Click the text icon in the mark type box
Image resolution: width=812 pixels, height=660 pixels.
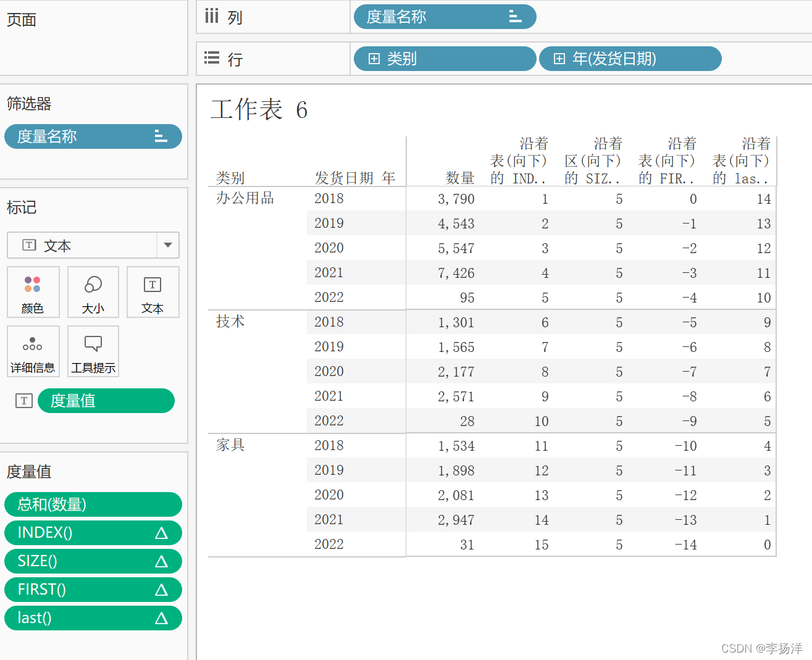[29, 245]
